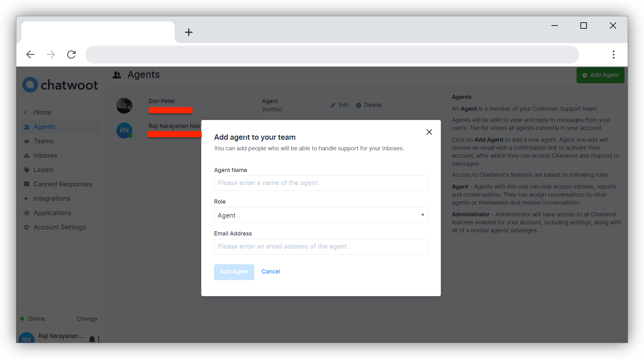
Task: Select Role dropdown for agent
Action: pos(320,215)
